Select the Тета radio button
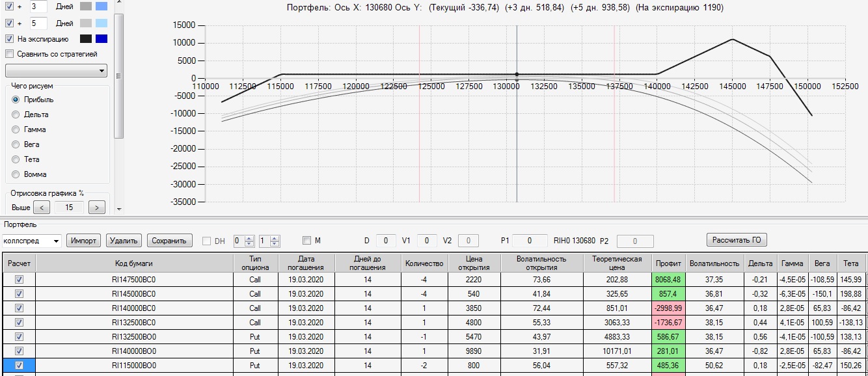The image size is (868, 376). tap(16, 159)
